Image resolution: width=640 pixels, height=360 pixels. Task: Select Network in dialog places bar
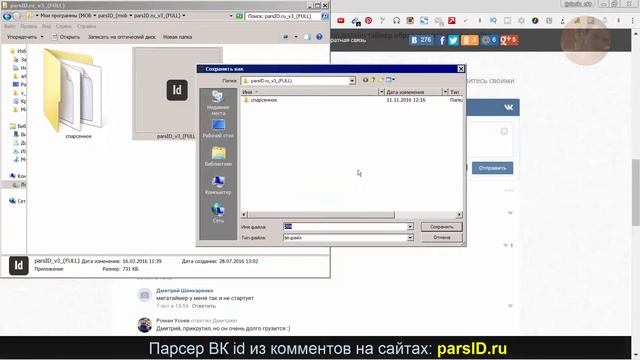coord(218,213)
